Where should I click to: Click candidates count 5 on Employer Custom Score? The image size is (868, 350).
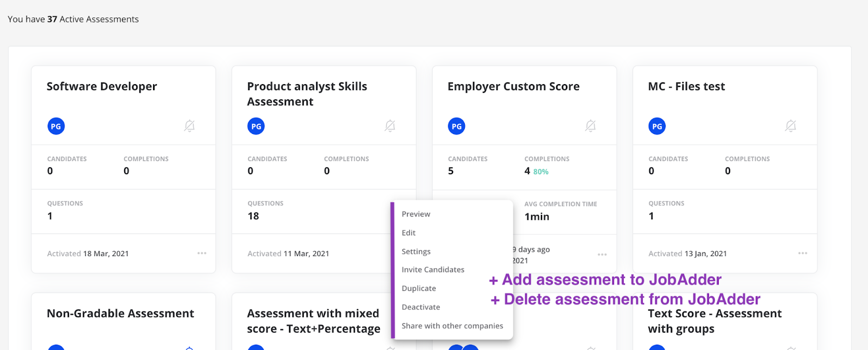pyautogui.click(x=451, y=171)
